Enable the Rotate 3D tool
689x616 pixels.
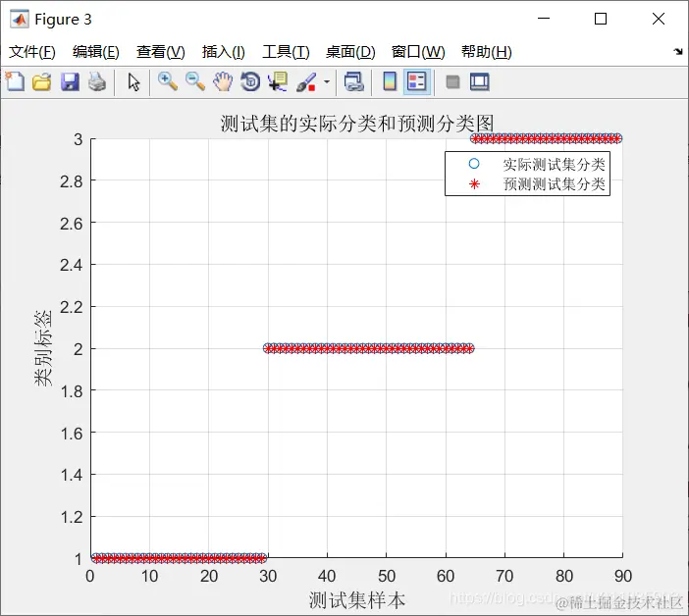point(250,82)
